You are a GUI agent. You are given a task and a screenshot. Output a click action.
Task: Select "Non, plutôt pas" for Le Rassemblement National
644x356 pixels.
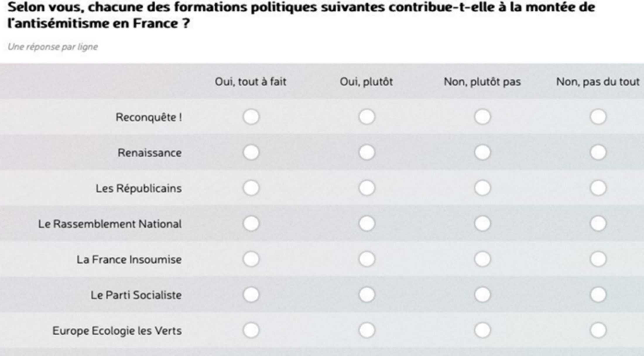[482, 223]
